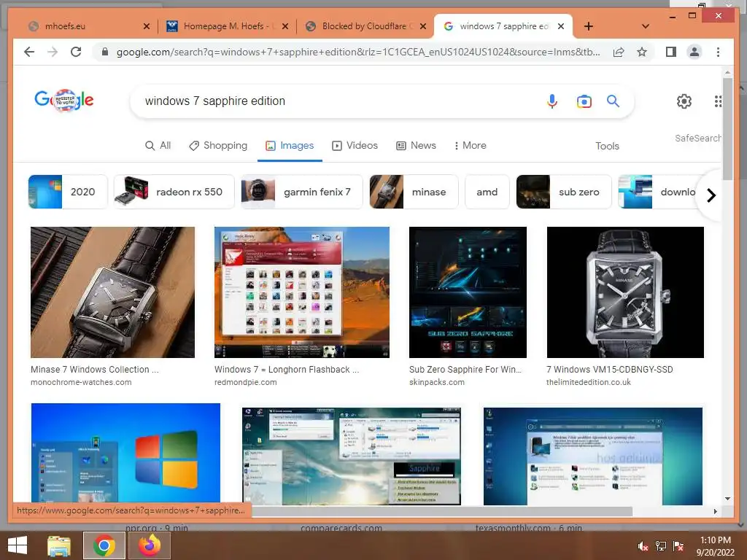Bookmark this page with the star icon
747x560 pixels.
tap(642, 52)
